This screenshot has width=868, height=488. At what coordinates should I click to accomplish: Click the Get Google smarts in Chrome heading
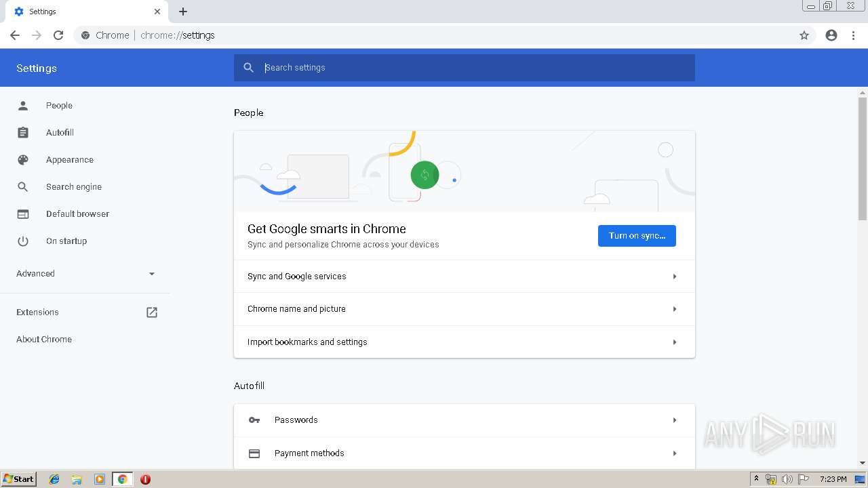coord(327,229)
